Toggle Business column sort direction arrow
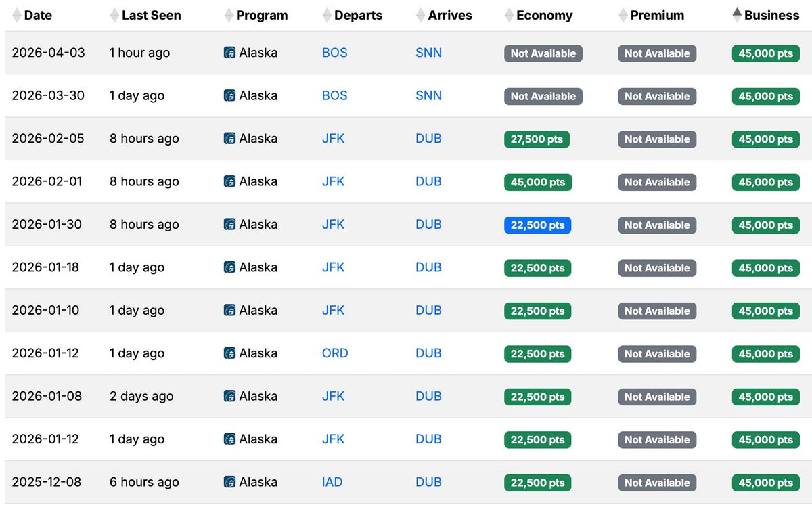Screen dimensions: 812x509 737,16
